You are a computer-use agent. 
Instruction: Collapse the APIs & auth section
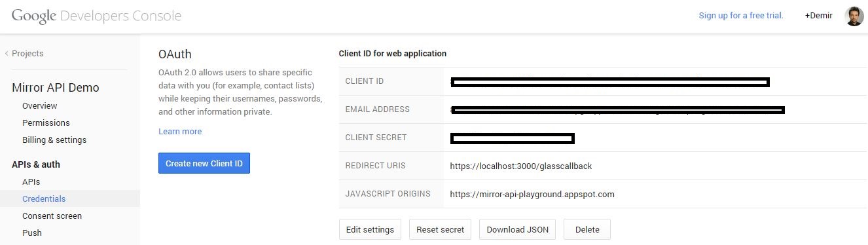click(x=36, y=164)
